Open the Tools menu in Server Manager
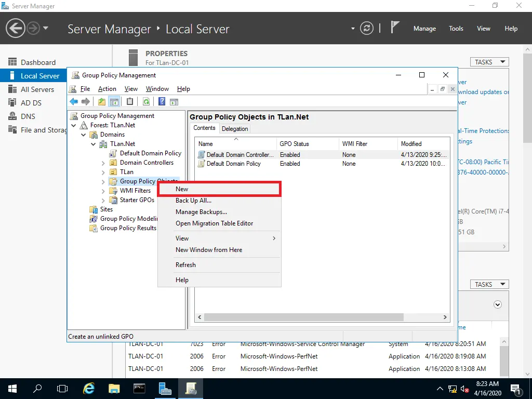The height and width of the screenshot is (399, 532). (x=456, y=29)
